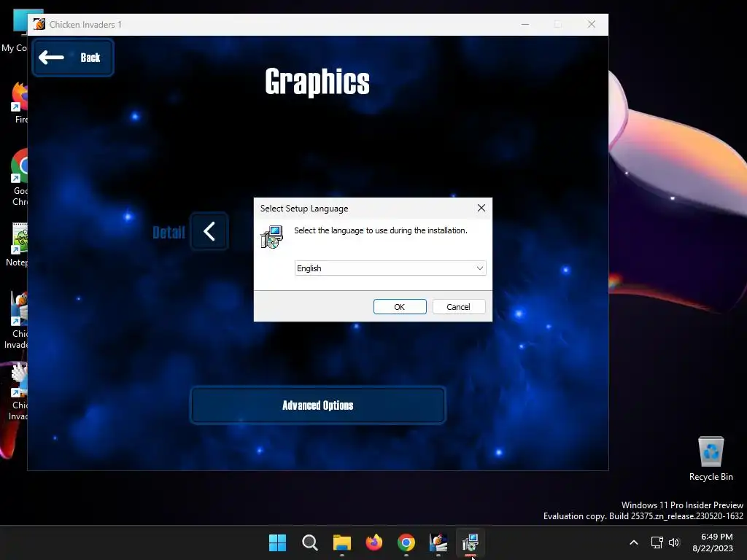
Task: Launch Firefox from the taskbar
Action: point(374,542)
